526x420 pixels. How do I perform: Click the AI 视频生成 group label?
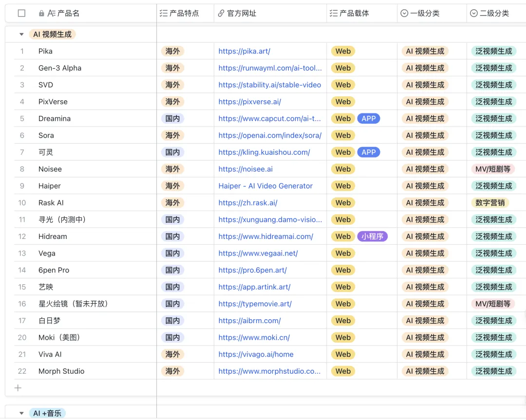(52, 34)
